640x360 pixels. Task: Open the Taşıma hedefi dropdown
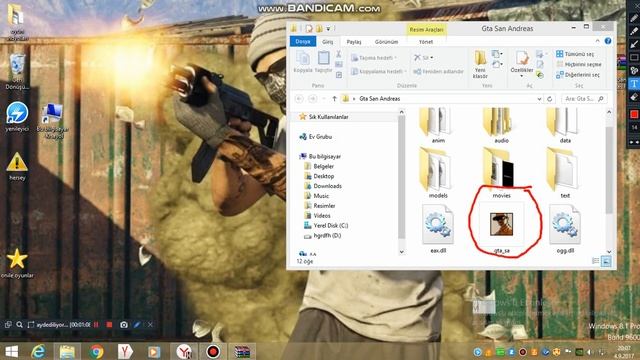(374, 58)
